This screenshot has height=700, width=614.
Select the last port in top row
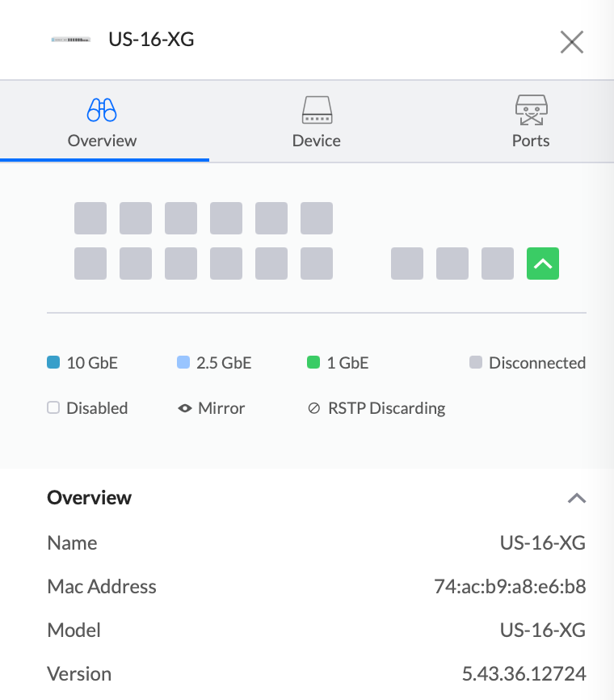(x=317, y=218)
